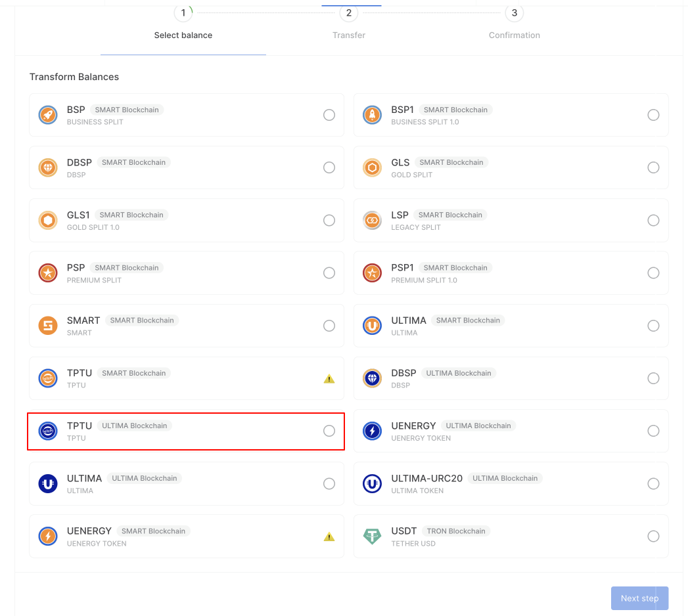Choose the BSP1 Business Split 1.0 radio
688x616 pixels.
click(653, 115)
